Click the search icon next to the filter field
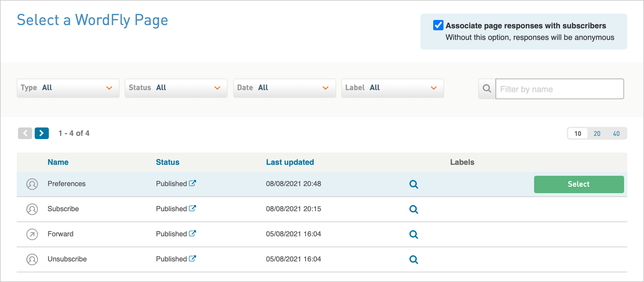This screenshot has height=282, width=644. pos(487,89)
